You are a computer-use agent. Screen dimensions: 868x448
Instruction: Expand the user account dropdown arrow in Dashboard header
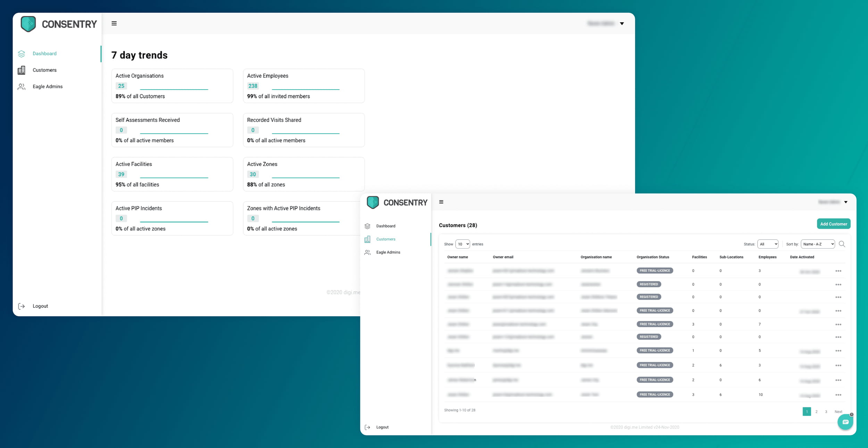[x=622, y=24]
